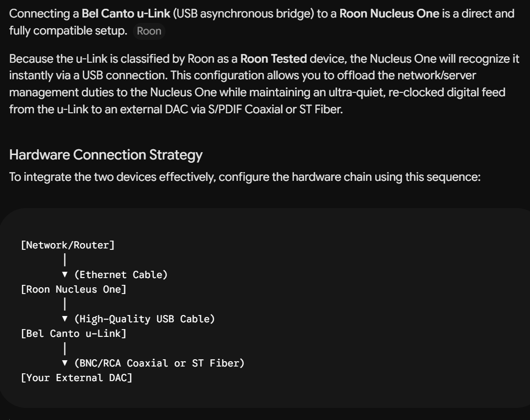
Task: Click the arrow beside (BNC/RCA Coaxial or ST Fiber)
Action: click(65, 363)
